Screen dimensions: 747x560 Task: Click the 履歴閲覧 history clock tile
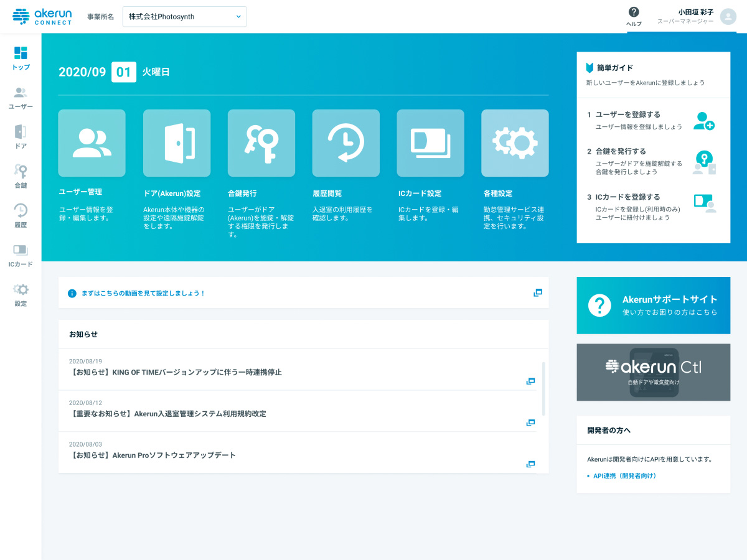(x=346, y=143)
